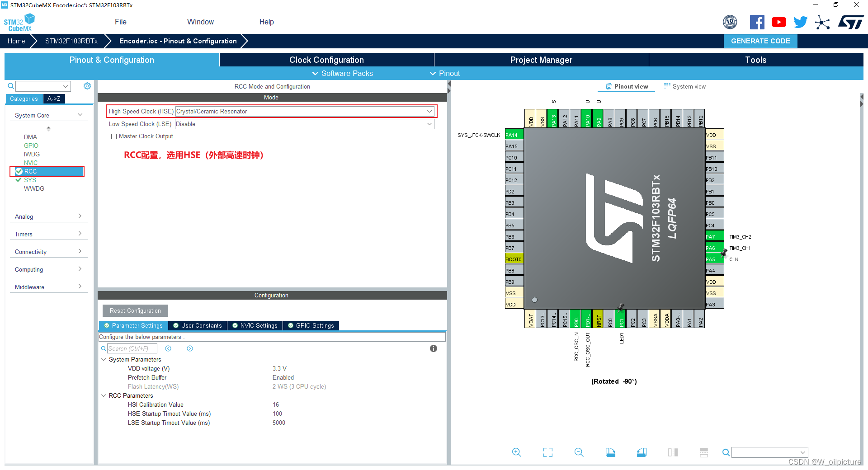Open the Help menu
This screenshot has height=470, width=868.
tap(266, 22)
